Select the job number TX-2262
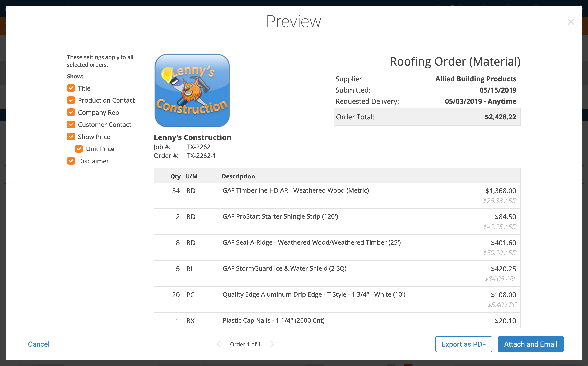This screenshot has height=366, width=588. coord(198,147)
